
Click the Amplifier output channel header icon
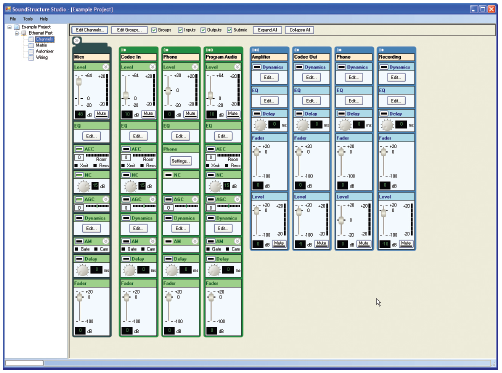click(x=255, y=50)
